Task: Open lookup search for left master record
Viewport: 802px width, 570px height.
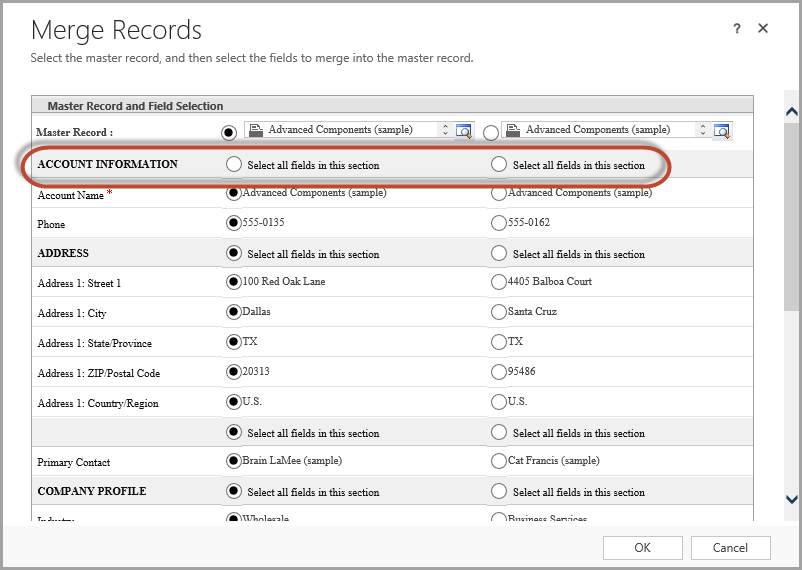Action: [464, 131]
